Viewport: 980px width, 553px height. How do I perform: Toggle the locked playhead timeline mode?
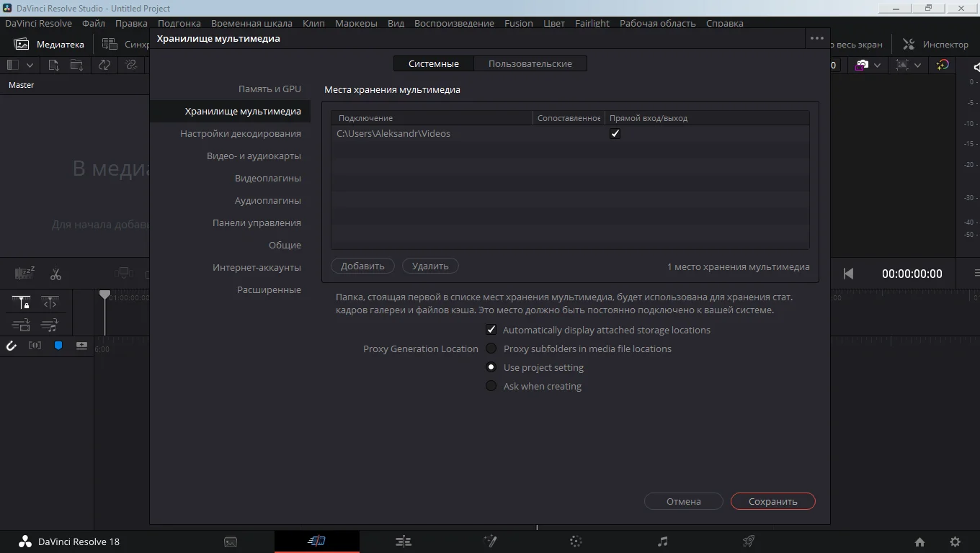tap(22, 303)
